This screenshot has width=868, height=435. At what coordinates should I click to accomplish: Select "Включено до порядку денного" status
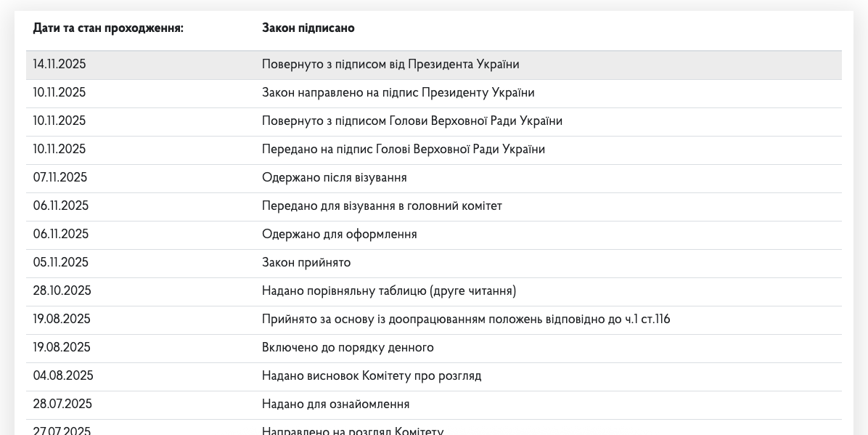pyautogui.click(x=348, y=348)
